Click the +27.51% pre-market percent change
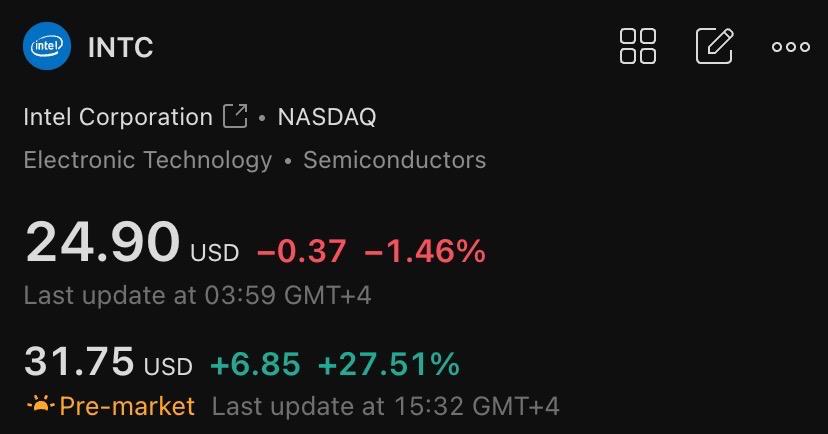This screenshot has height=434, width=828. (389, 364)
